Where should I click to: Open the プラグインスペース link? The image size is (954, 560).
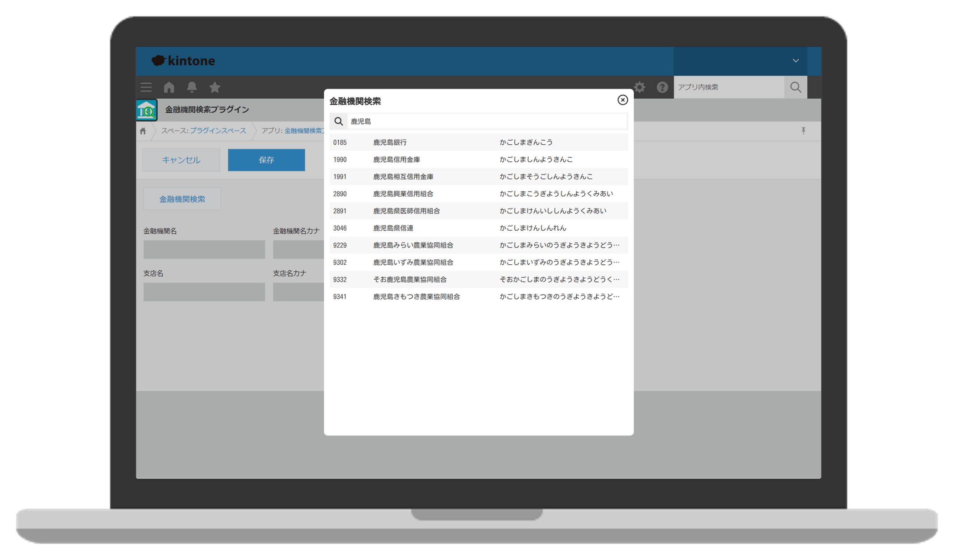pyautogui.click(x=218, y=131)
